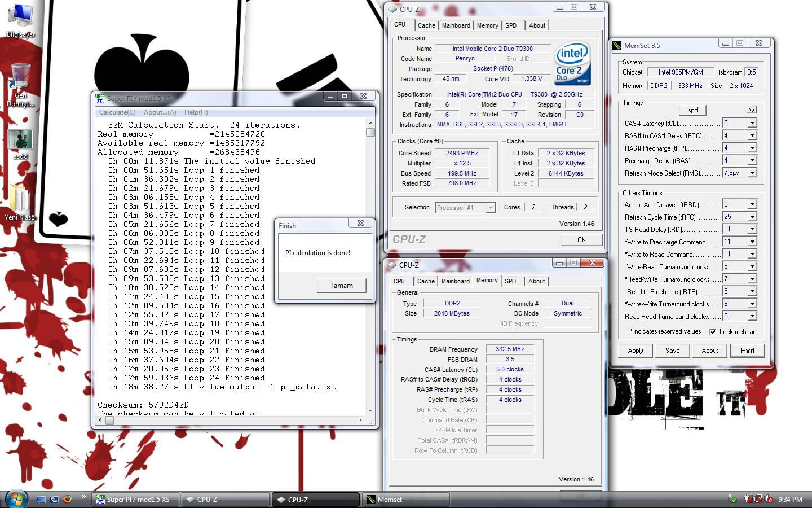Open the Geri Dönüşüm recycle bin icon
812x508 pixels.
click(21, 85)
